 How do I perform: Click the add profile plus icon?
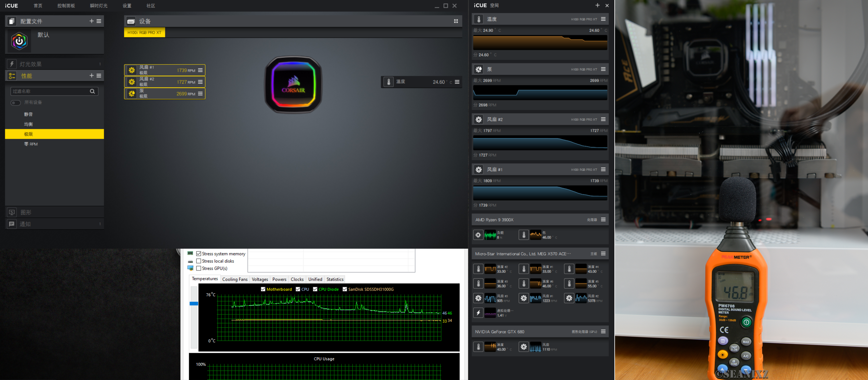(91, 21)
